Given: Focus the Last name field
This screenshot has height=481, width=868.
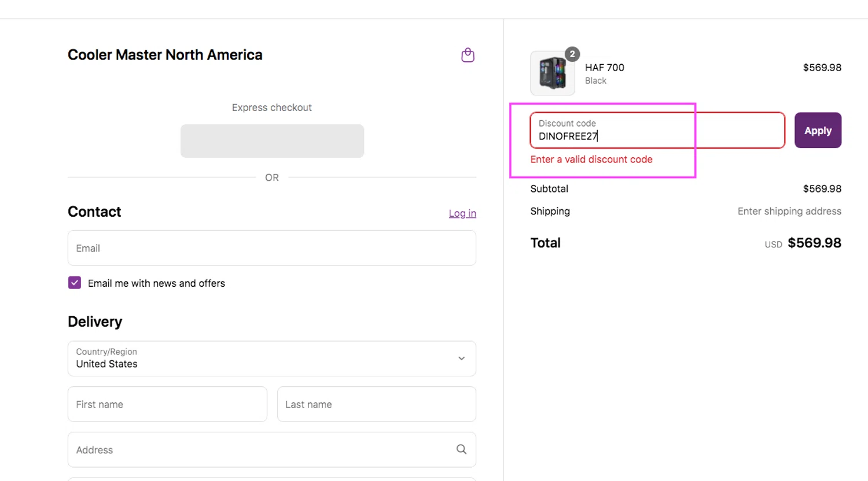Looking at the screenshot, I should click(x=377, y=404).
